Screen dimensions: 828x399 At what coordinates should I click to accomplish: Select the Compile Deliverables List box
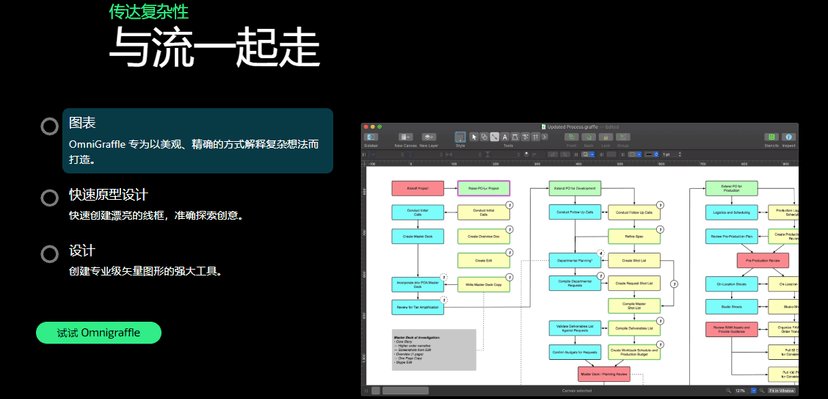click(634, 328)
